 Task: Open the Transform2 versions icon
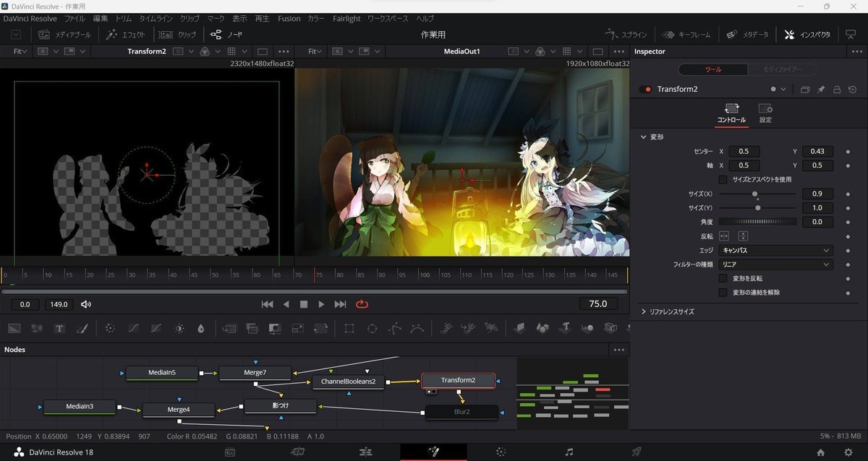[x=805, y=90]
